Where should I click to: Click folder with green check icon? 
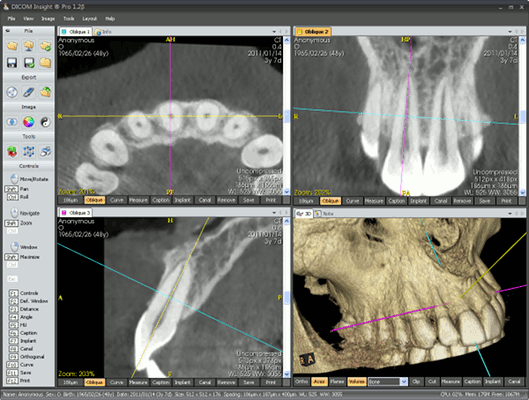(x=45, y=46)
